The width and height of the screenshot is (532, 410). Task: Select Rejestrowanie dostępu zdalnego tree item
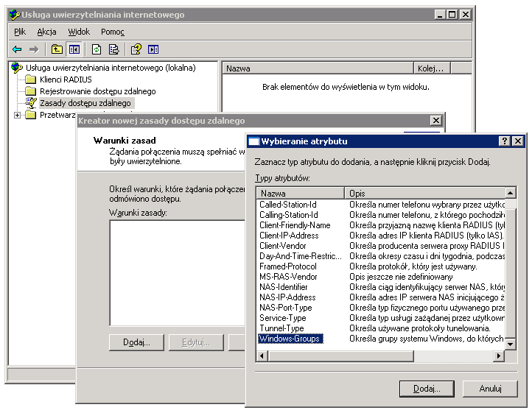(x=98, y=91)
